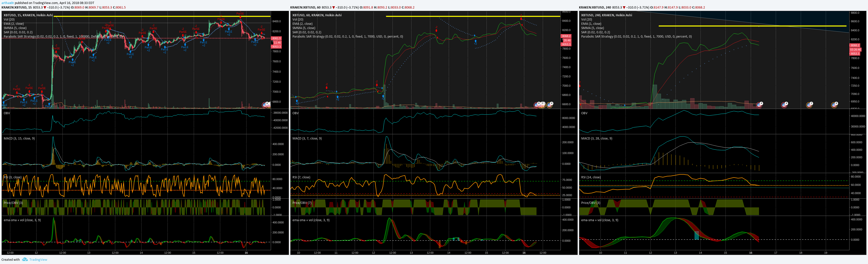Open event flag badge 6 on 60 chart
Viewport: 868px width, 264px height.
click(x=537, y=105)
